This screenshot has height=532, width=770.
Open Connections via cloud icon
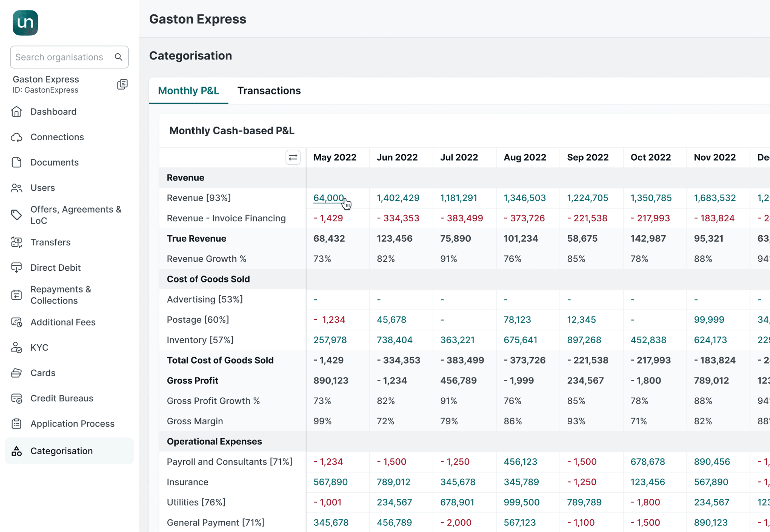click(16, 137)
